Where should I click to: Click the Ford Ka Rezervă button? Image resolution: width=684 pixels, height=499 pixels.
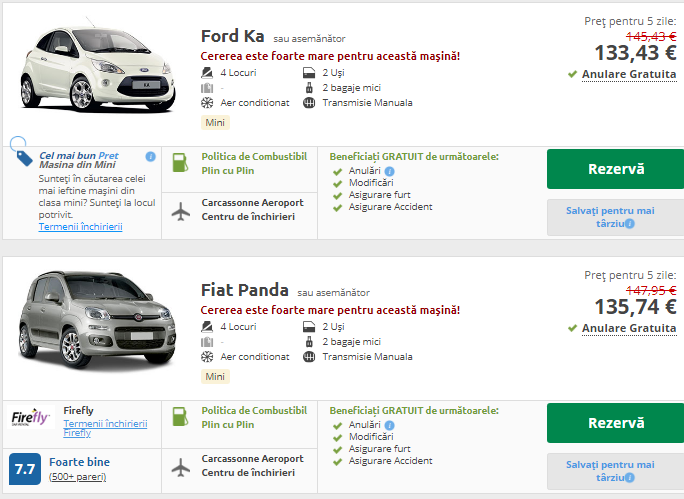pyautogui.click(x=615, y=169)
